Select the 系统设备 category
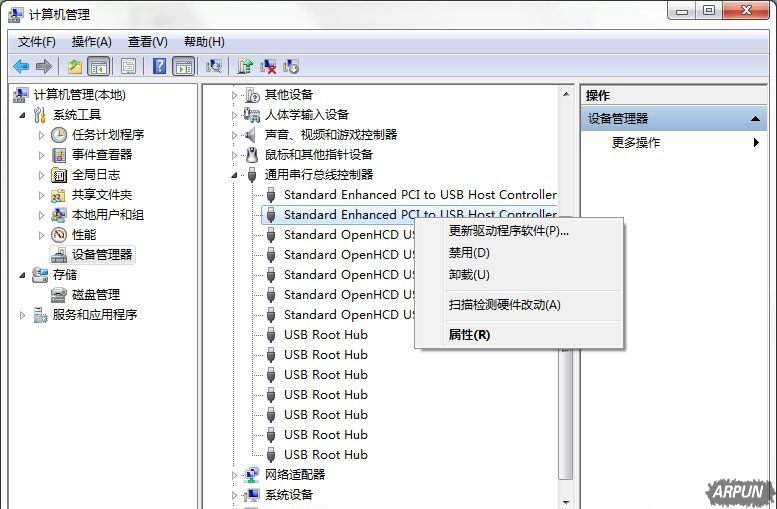The width and height of the screenshot is (777, 509). click(289, 495)
